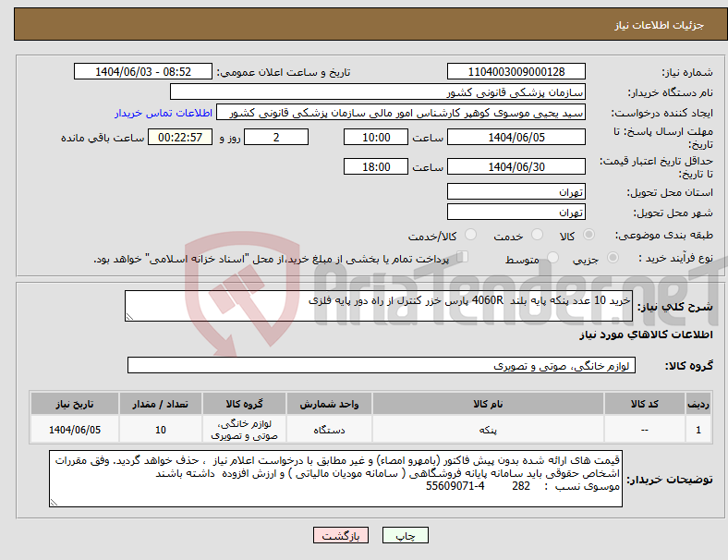Select the کالا radio button

[588, 235]
